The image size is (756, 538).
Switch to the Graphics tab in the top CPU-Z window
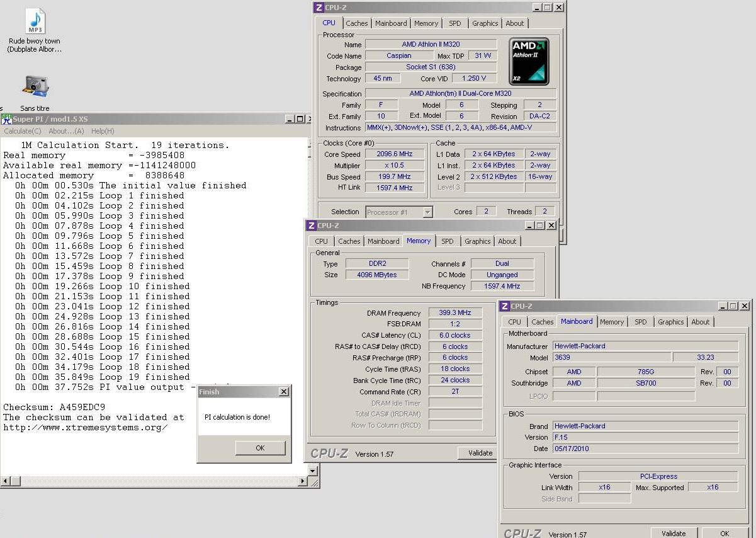coord(485,23)
